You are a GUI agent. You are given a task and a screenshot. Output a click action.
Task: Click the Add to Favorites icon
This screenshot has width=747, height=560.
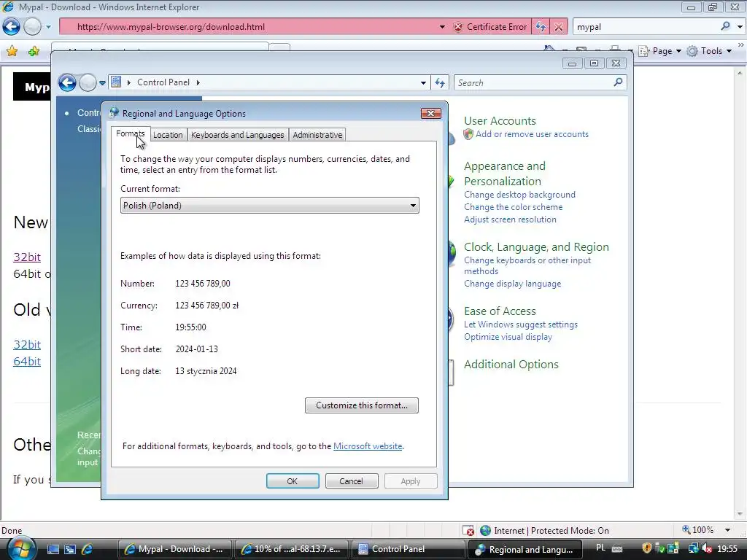(x=34, y=51)
